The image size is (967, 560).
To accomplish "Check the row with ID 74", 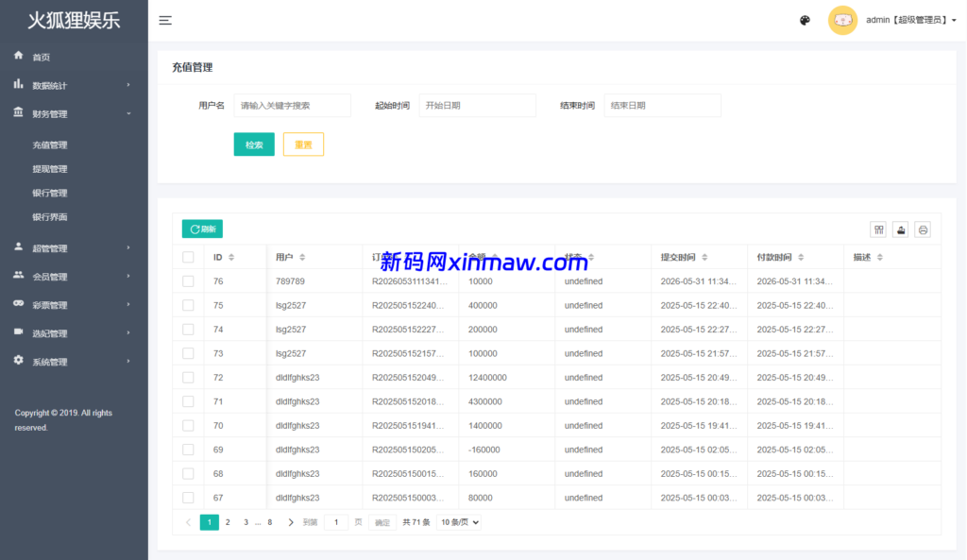I will [188, 330].
